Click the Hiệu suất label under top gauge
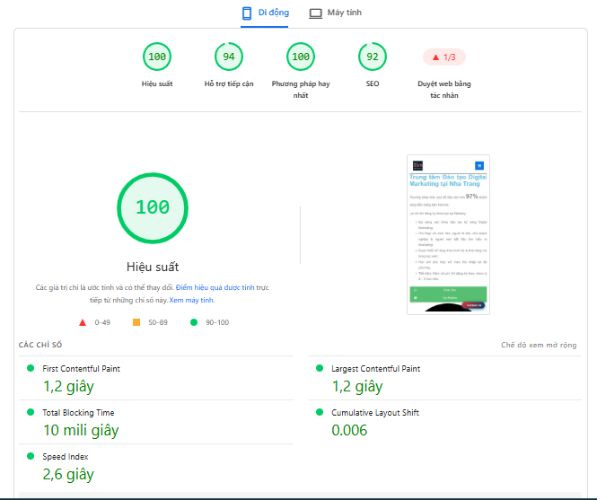600x500 pixels. point(157,84)
